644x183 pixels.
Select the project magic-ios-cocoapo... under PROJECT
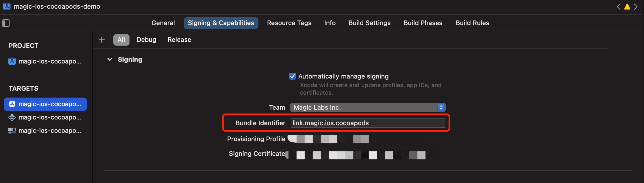[x=45, y=61]
